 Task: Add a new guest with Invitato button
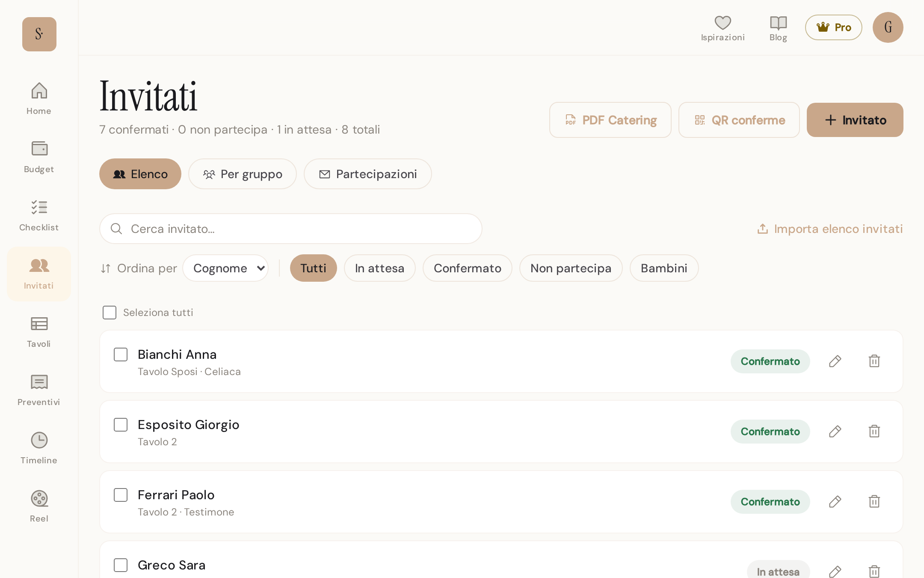pyautogui.click(x=855, y=120)
